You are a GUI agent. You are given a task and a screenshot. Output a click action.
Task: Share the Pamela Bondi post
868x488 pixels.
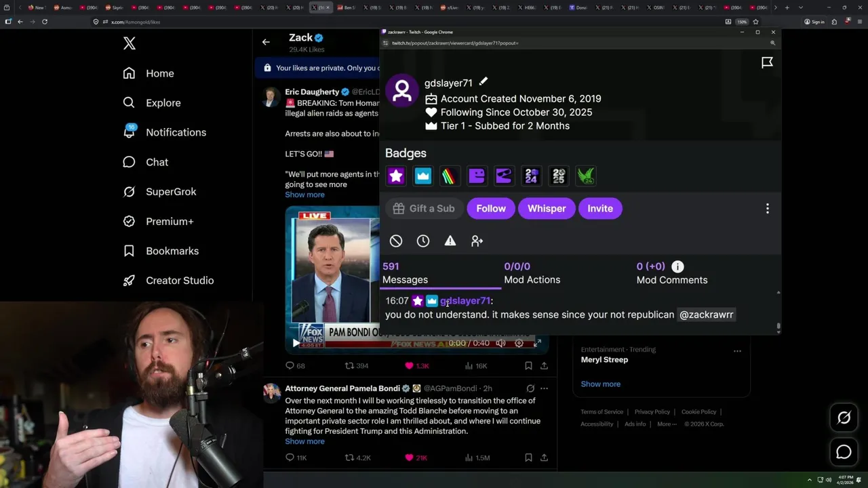544,457
